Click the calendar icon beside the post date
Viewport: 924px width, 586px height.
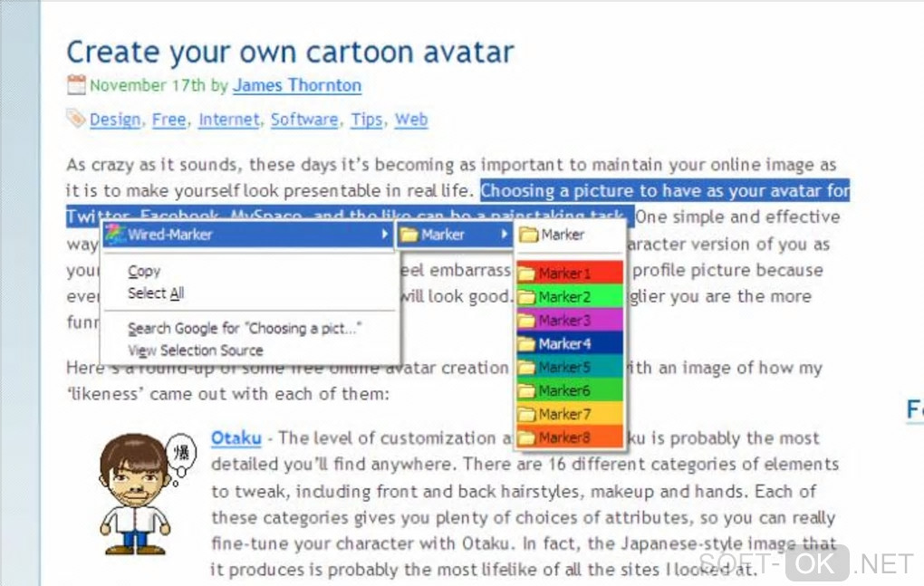(76, 86)
